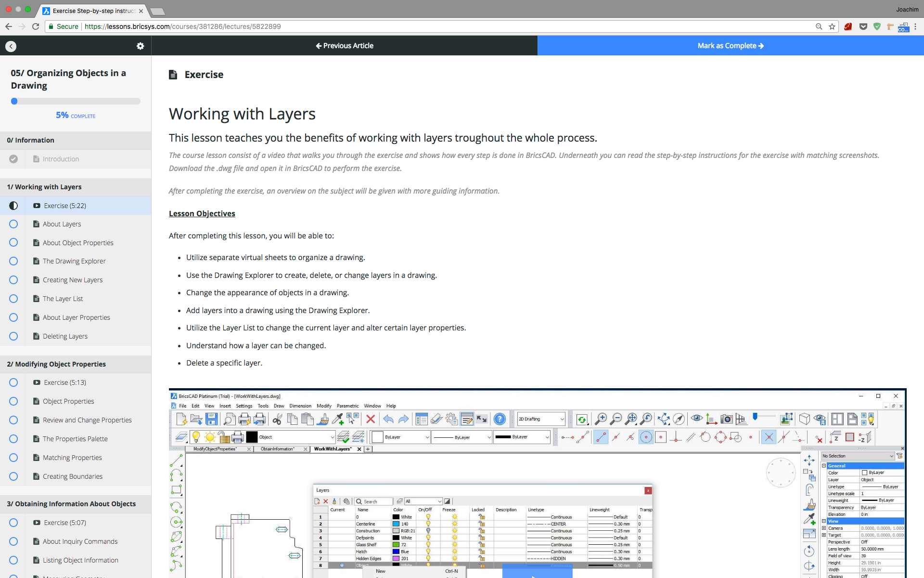Open the blue 'co...' extension icon
Image resolution: width=924 pixels, height=578 pixels.
pyautogui.click(x=903, y=27)
